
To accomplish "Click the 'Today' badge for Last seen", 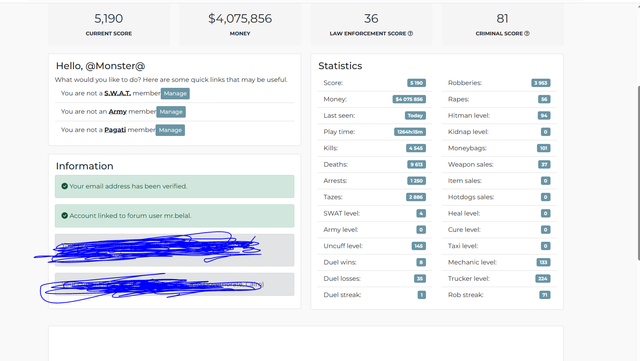I will point(415,116).
